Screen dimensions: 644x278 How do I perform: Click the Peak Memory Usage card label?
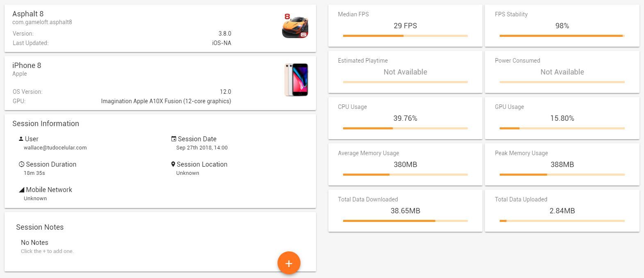tap(521, 153)
